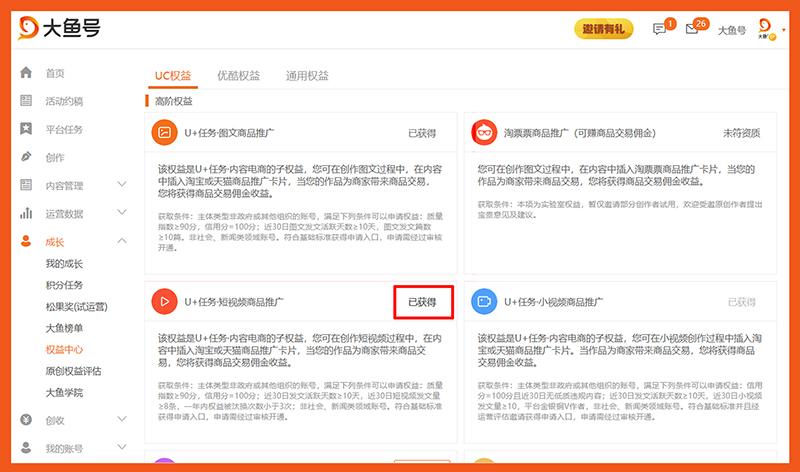Click the 小视频商品推广 blue camera icon
This screenshot has width=800, height=472.
[x=484, y=302]
